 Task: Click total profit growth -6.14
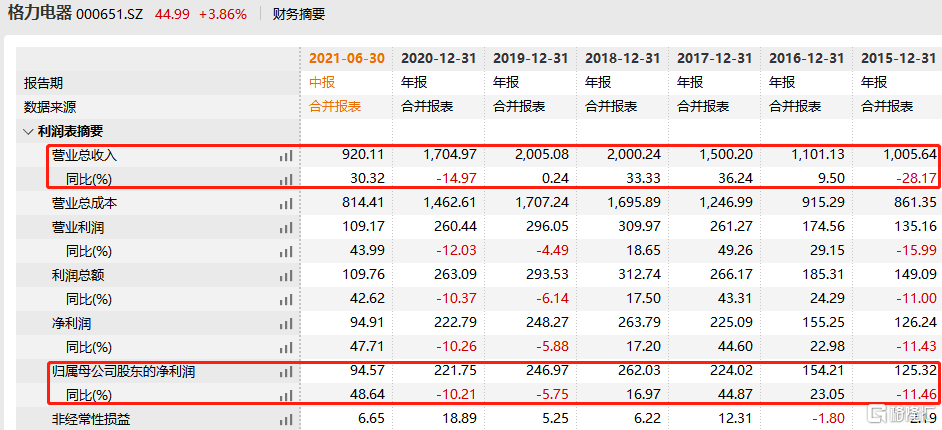tap(551, 298)
